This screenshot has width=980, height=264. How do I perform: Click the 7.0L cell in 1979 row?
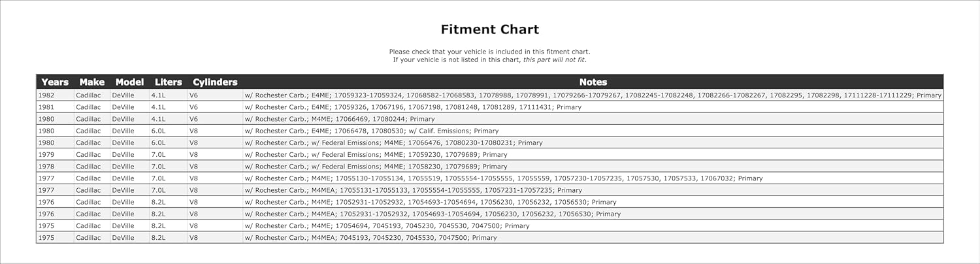pos(159,155)
